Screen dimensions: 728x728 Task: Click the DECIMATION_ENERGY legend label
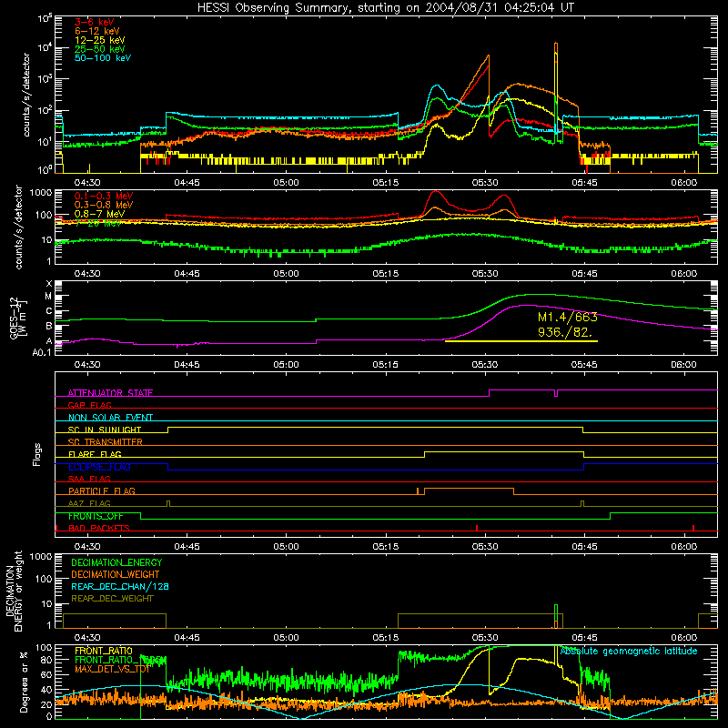point(116,562)
